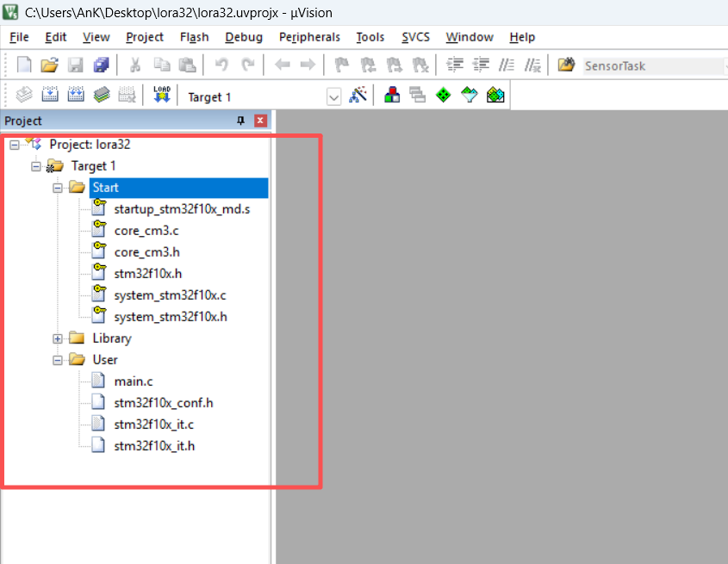
Task: Uncomment selected lines icon
Action: (x=532, y=65)
